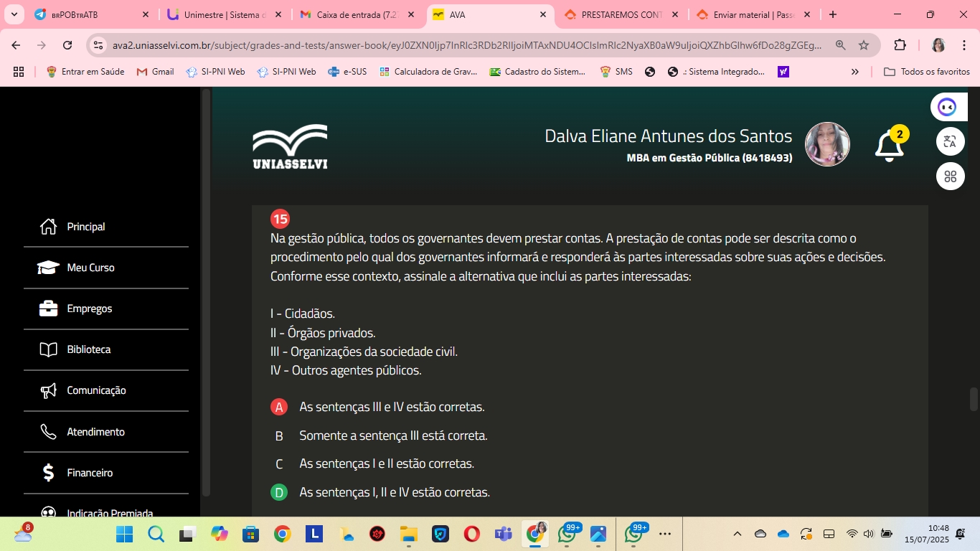Click the user profile photo thumbnail
Viewport: 980px width, 551px height.
point(827,144)
